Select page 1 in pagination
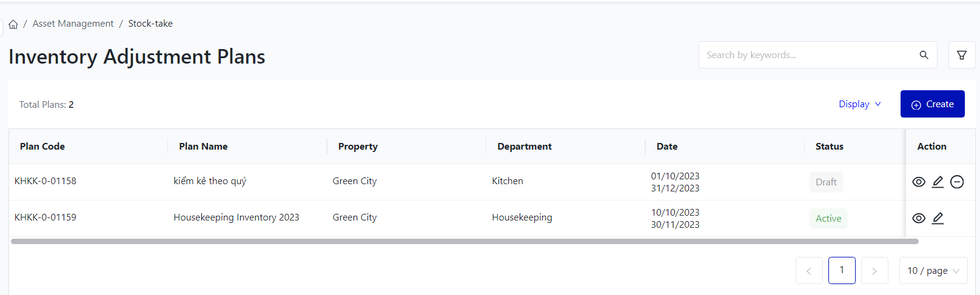The width and height of the screenshot is (980, 295). tap(842, 270)
